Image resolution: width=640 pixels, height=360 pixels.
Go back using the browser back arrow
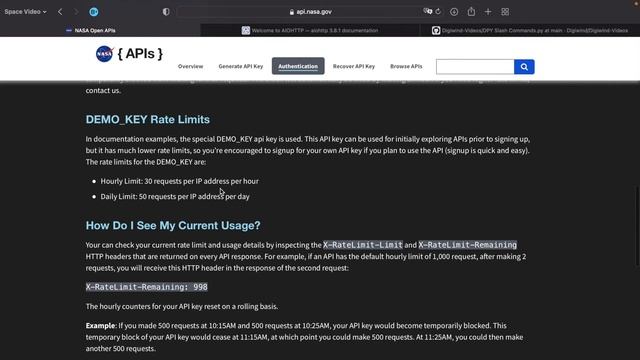click(x=60, y=12)
